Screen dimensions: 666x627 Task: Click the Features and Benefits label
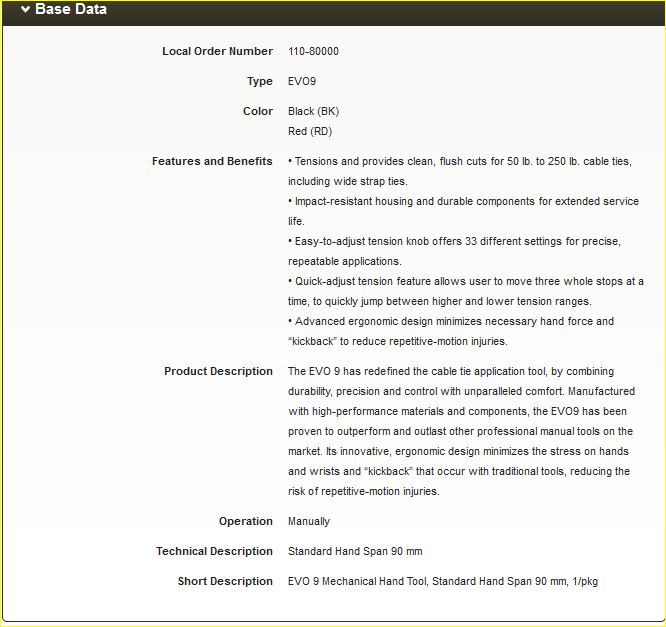(212, 161)
